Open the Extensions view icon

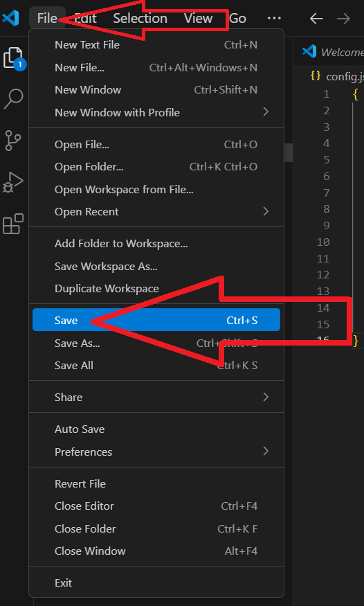14,224
